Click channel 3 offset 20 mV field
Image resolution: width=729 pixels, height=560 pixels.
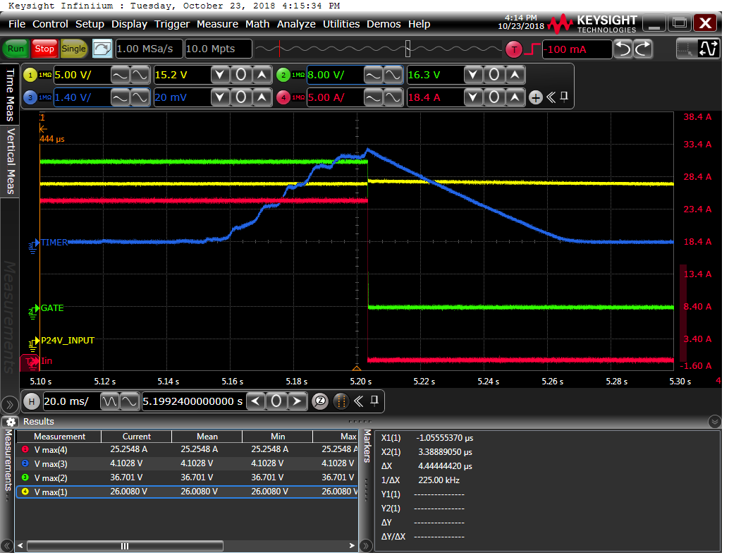coord(181,97)
